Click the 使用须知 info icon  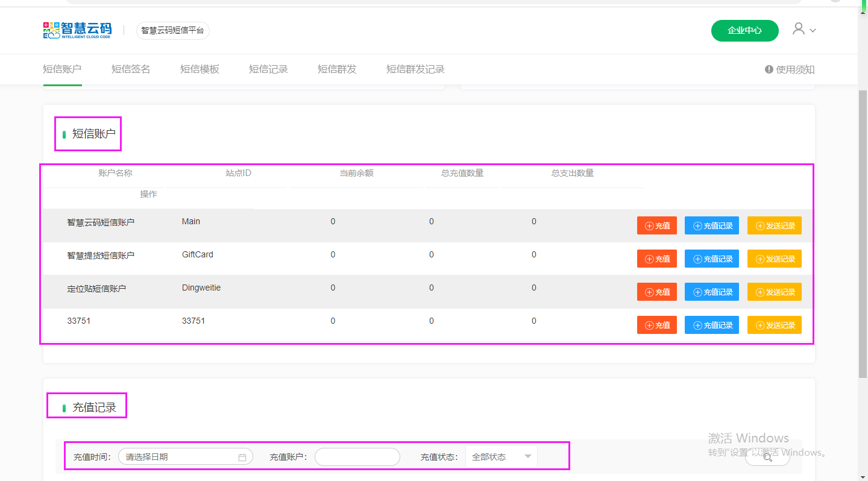click(x=769, y=69)
